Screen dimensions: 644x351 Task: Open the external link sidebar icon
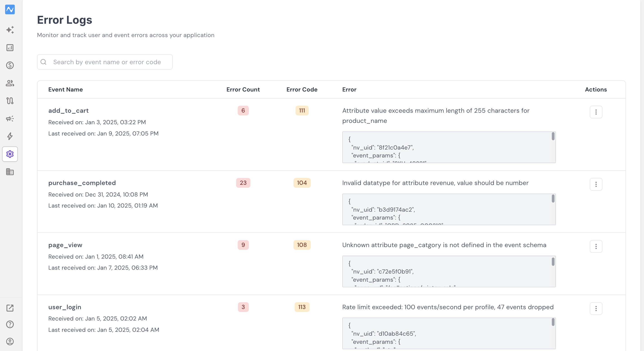10,308
